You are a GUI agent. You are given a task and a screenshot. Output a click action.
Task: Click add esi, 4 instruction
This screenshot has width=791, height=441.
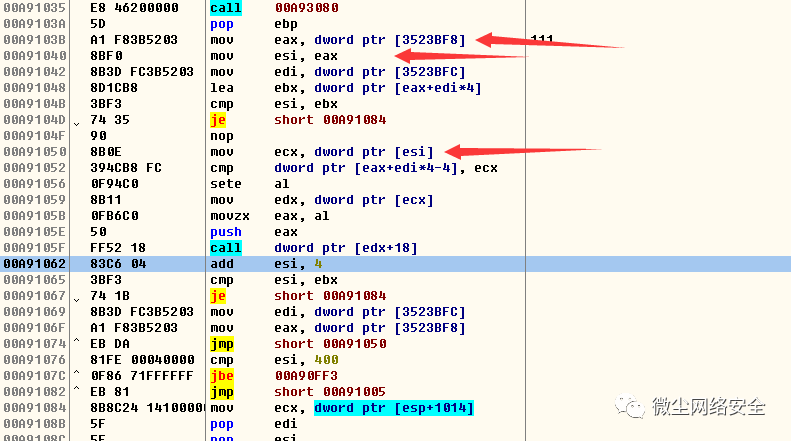click(266, 264)
